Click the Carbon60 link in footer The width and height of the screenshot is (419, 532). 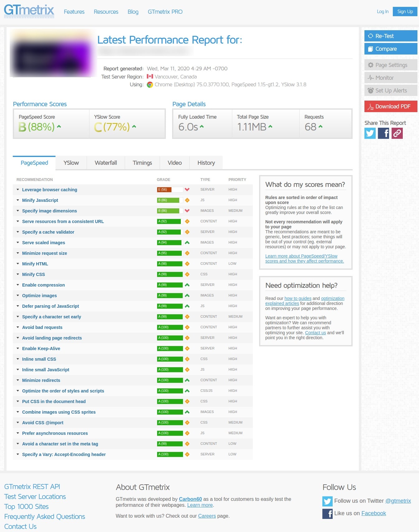click(x=190, y=499)
